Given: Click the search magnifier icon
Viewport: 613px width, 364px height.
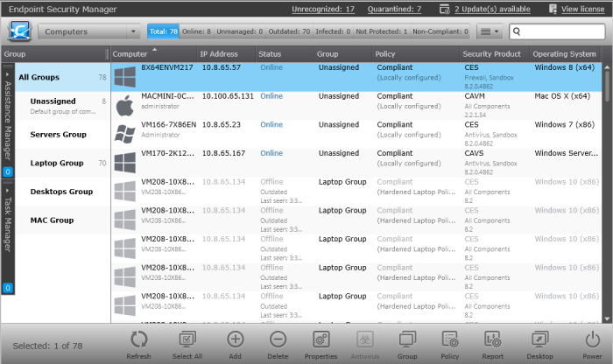Looking at the screenshot, I should (517, 31).
